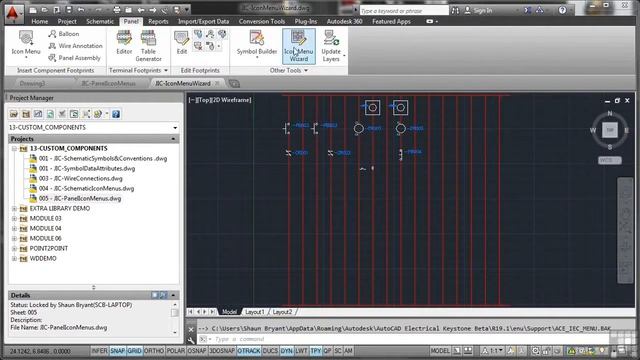The width and height of the screenshot is (640, 360).
Task: Launch the Icon Menu Wizard
Action: point(299,46)
